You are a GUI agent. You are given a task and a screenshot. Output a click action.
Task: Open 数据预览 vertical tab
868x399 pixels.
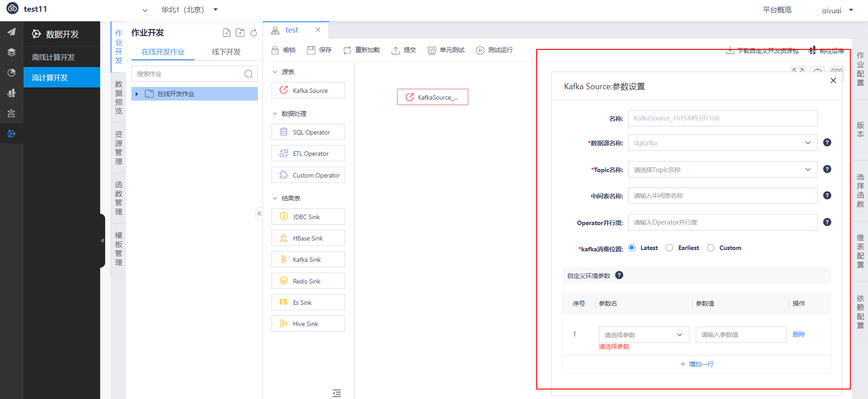click(118, 97)
